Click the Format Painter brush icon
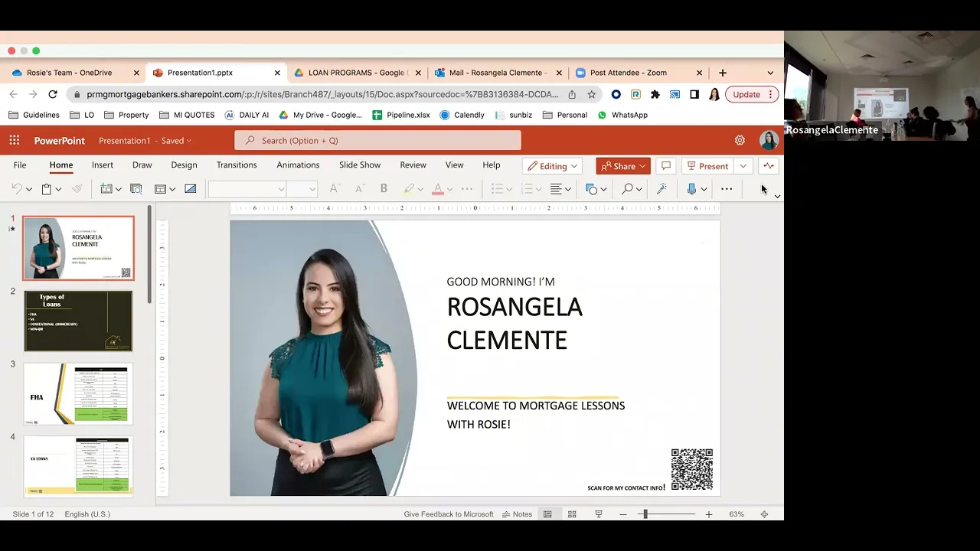 click(77, 189)
